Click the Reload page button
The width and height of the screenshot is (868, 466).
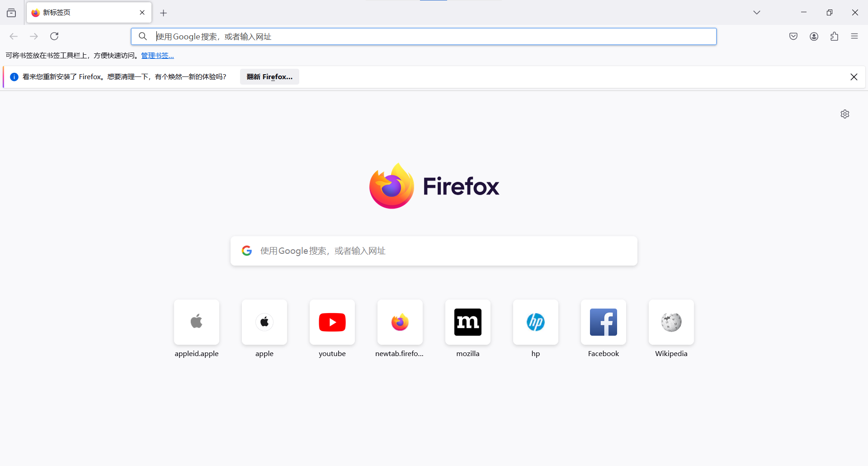(54, 36)
